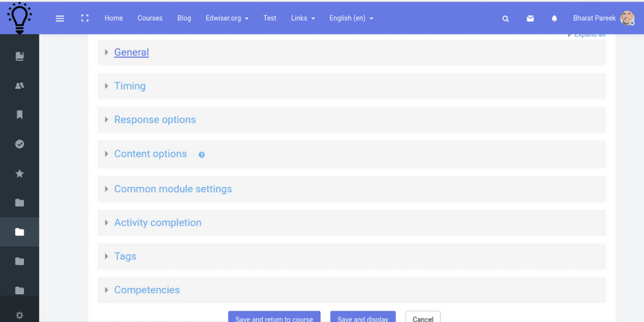Open the Links dropdown menu
The height and width of the screenshot is (322, 644).
point(303,18)
